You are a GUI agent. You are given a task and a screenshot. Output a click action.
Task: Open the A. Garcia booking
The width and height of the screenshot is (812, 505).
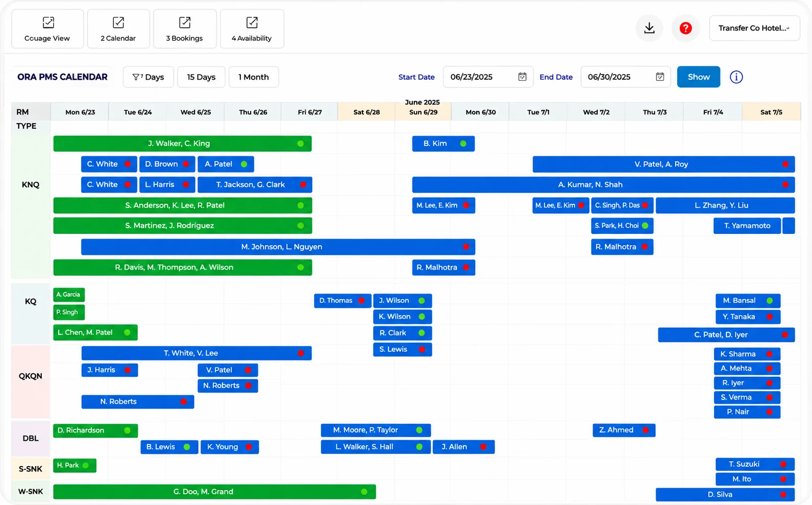pos(69,295)
